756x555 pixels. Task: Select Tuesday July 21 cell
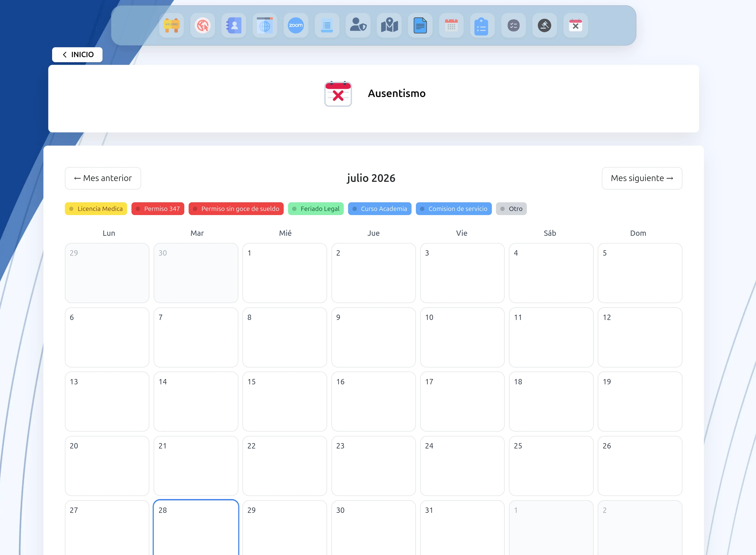pyautogui.click(x=196, y=466)
